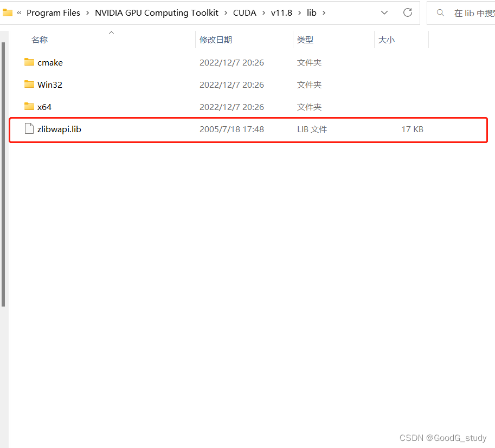
Task: Navigate to Program Files via breadcrumb
Action: tap(53, 12)
